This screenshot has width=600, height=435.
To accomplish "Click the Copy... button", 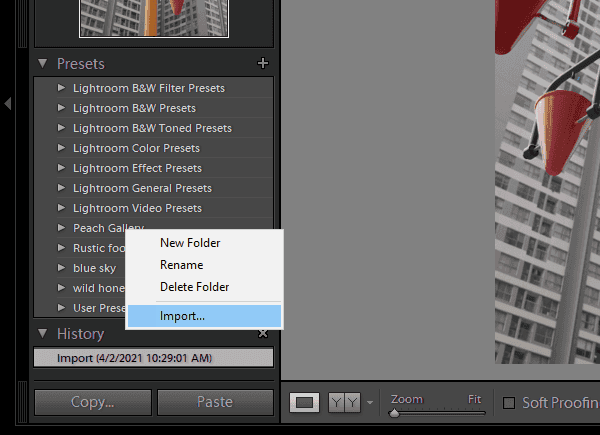I will point(93,402).
